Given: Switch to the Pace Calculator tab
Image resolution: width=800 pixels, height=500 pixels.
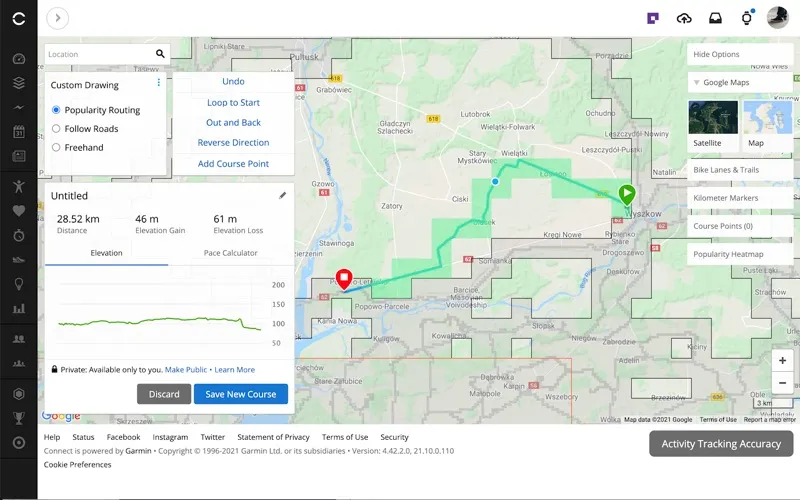Looking at the screenshot, I should 231,253.
